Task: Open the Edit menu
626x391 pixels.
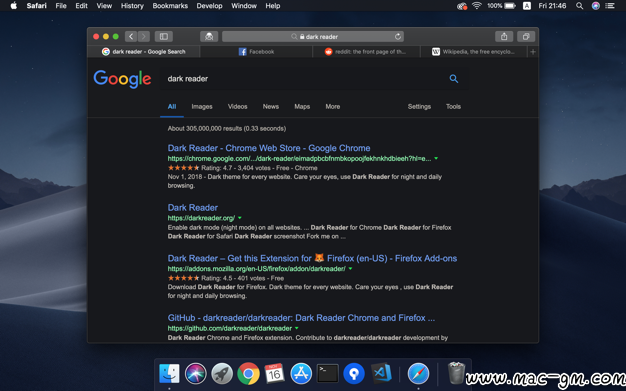Action: [x=81, y=6]
